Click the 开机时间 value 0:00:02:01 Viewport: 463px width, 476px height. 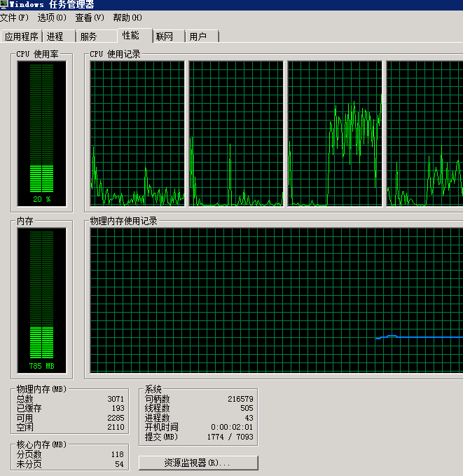tap(232, 427)
